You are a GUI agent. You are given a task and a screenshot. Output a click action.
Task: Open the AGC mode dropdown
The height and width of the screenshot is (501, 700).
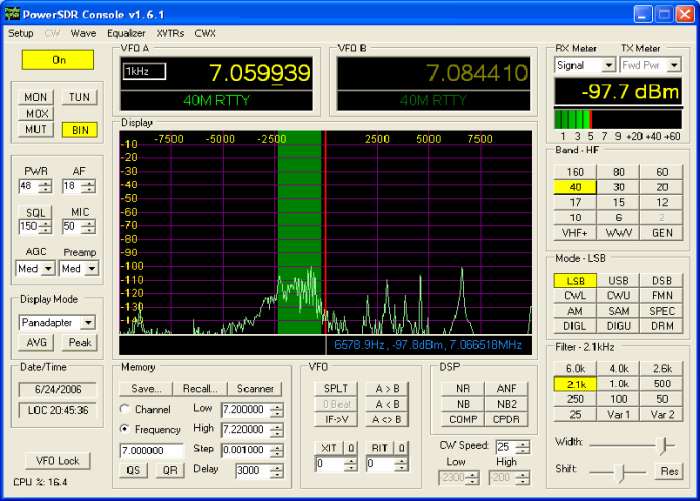pyautogui.click(x=48, y=269)
